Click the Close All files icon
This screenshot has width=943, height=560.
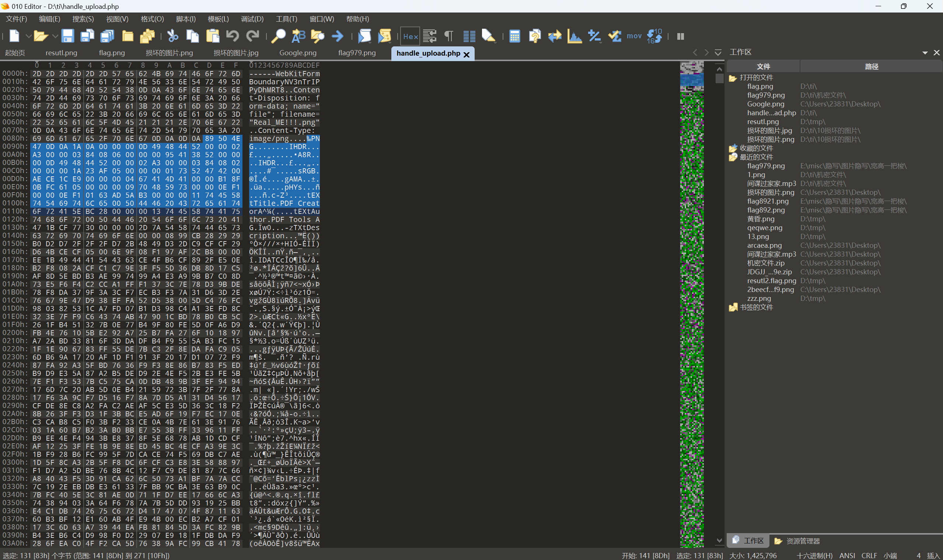click(x=147, y=36)
